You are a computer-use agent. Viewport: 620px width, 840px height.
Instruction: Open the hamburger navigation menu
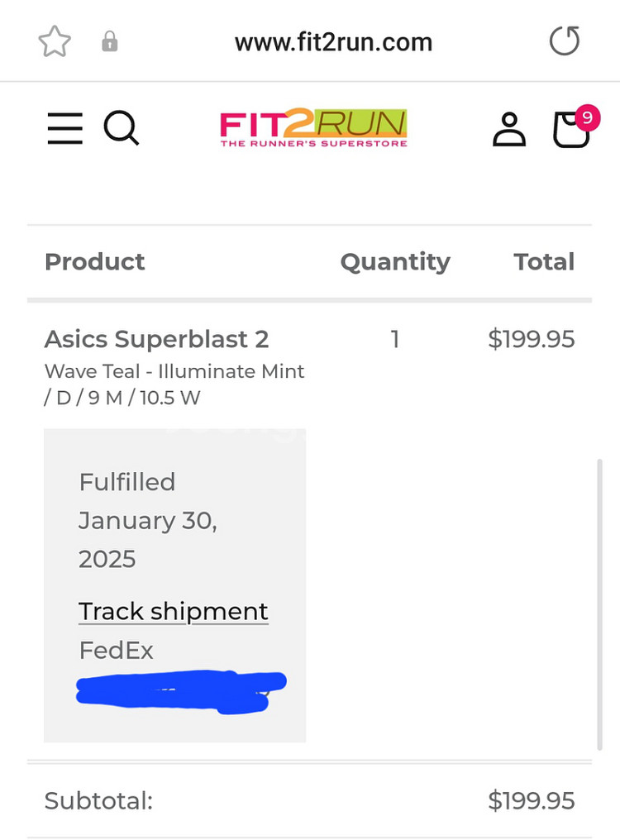64,128
